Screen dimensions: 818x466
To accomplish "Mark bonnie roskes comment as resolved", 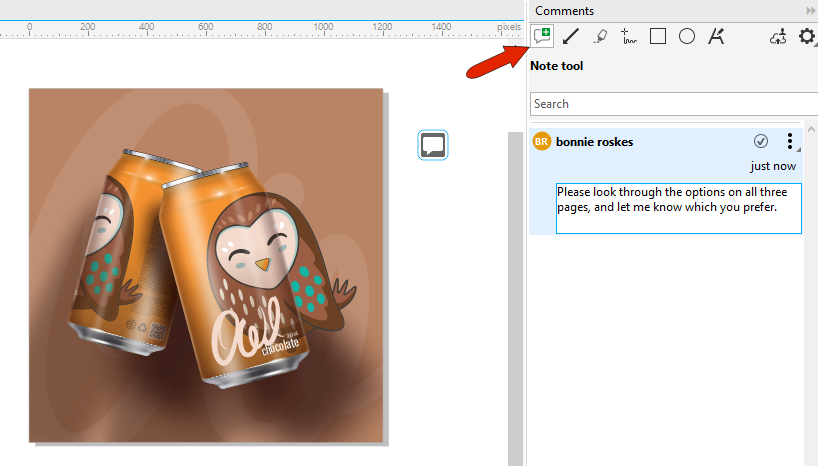I will click(761, 141).
